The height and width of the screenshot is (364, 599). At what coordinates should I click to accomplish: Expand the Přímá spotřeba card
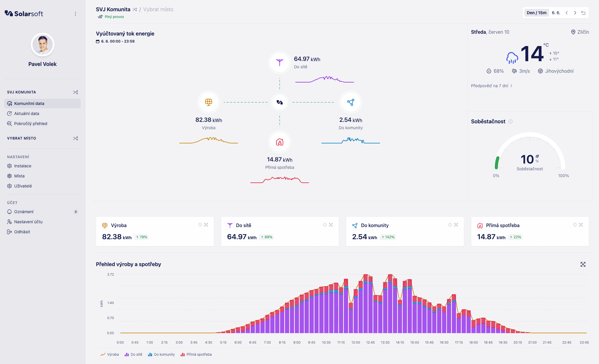[581, 225]
